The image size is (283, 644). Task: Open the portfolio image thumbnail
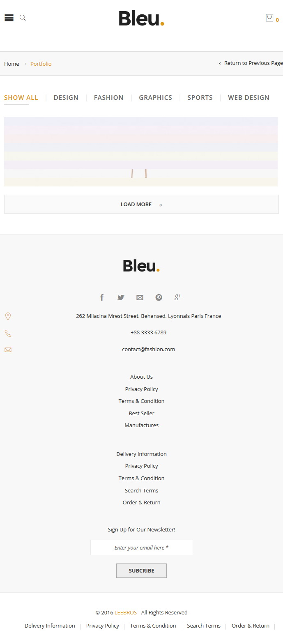click(x=141, y=152)
